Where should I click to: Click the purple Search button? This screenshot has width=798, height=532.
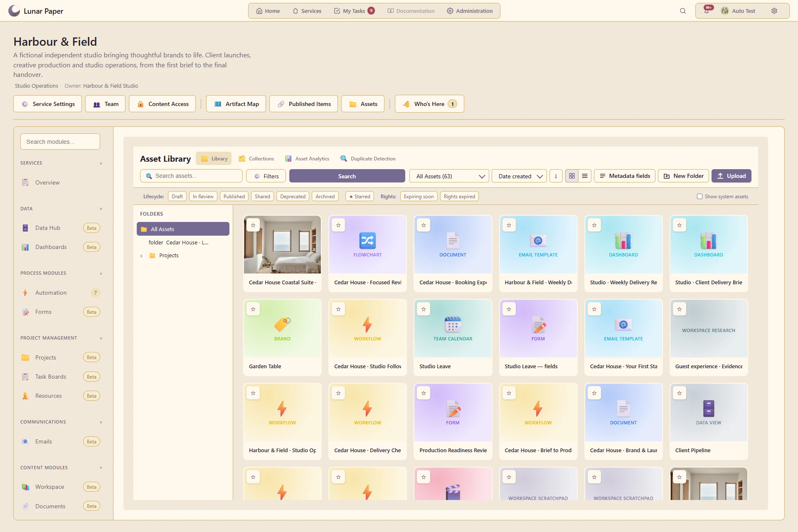tap(347, 176)
